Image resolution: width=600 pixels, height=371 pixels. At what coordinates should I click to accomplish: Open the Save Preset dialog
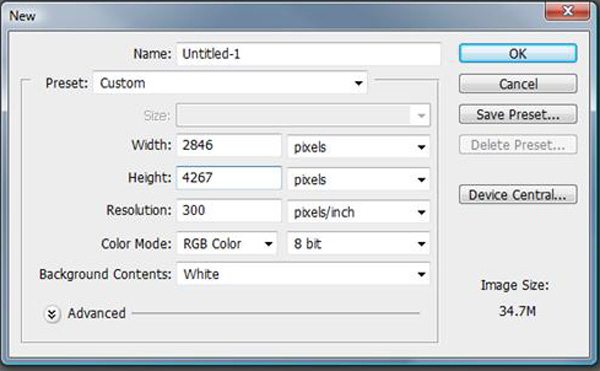click(x=518, y=114)
